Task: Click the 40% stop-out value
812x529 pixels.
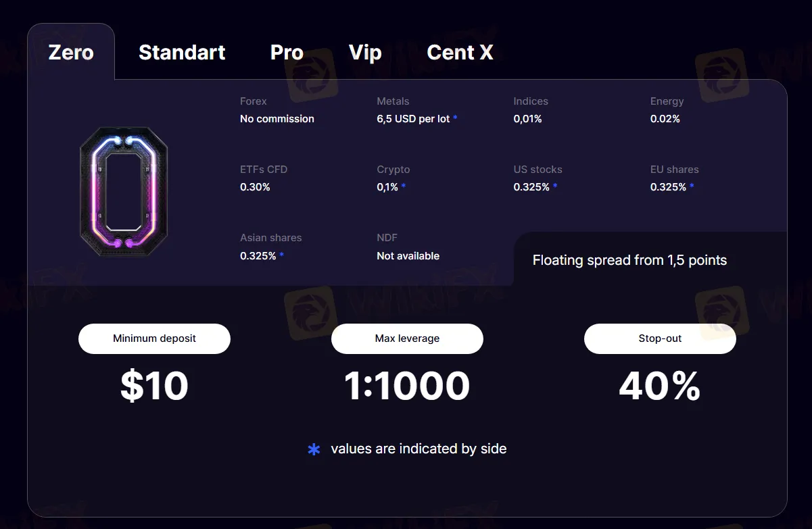Action: [660, 386]
